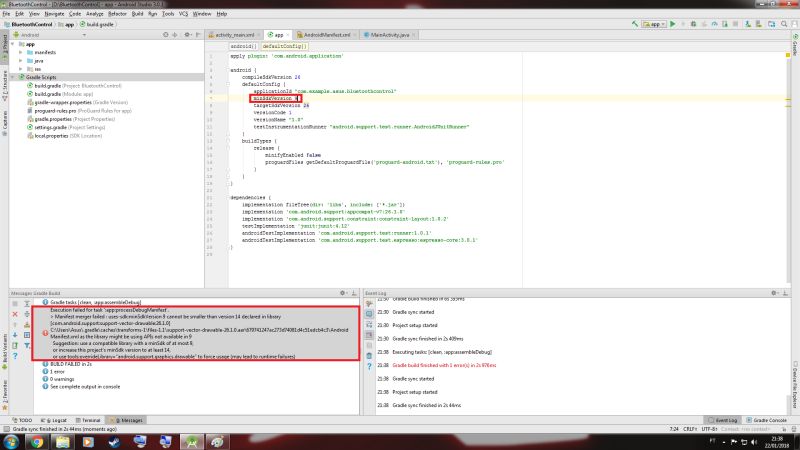Open the Terminal tool window tab
The height and width of the screenshot is (450, 800).
88,420
